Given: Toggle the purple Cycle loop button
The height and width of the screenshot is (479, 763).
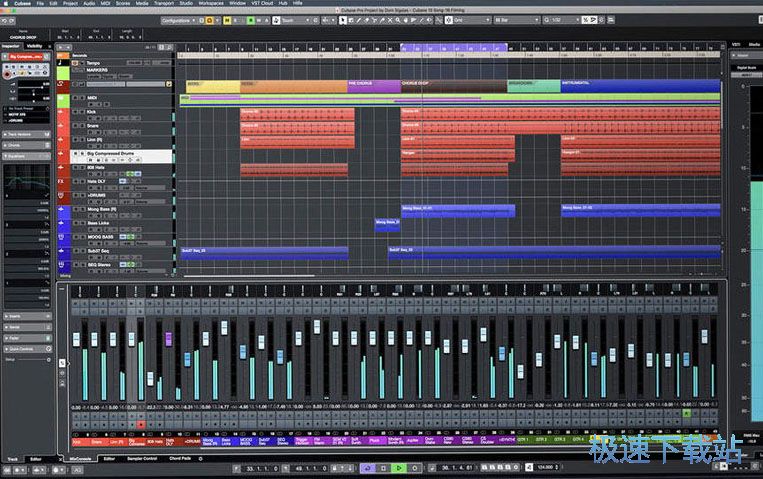Looking at the screenshot, I should pos(368,468).
